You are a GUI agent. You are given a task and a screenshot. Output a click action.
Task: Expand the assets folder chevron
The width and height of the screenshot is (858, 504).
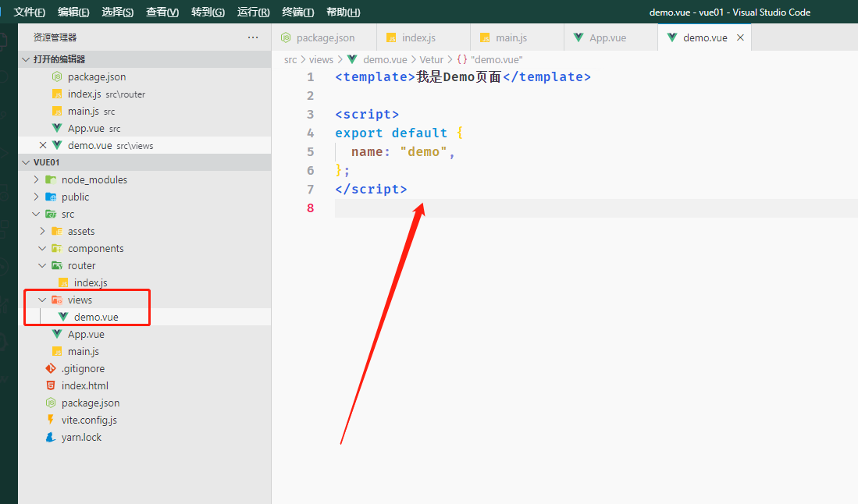pos(42,231)
